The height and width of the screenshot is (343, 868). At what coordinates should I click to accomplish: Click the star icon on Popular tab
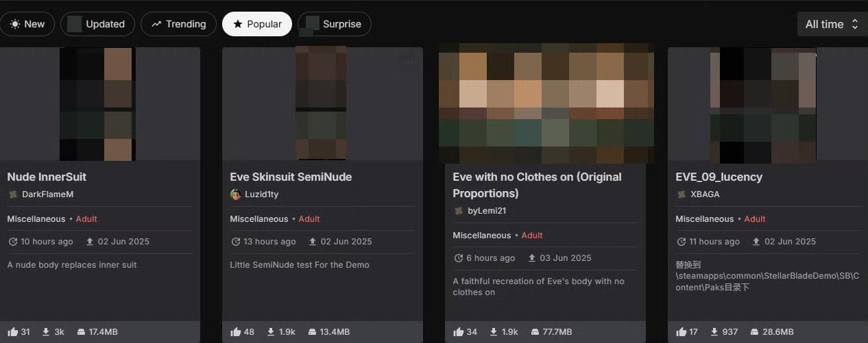pos(238,24)
